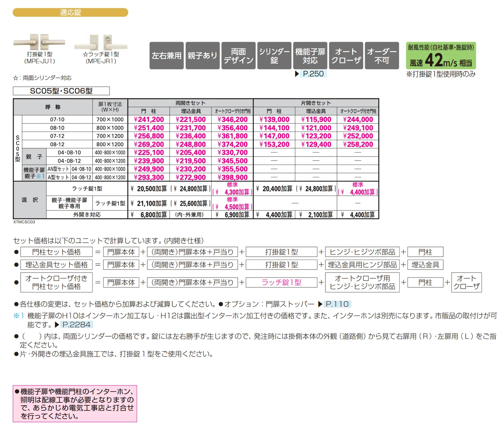This screenshot has width=504, height=435.
Task: Click the 07-12 row label
Action: tap(57, 136)
